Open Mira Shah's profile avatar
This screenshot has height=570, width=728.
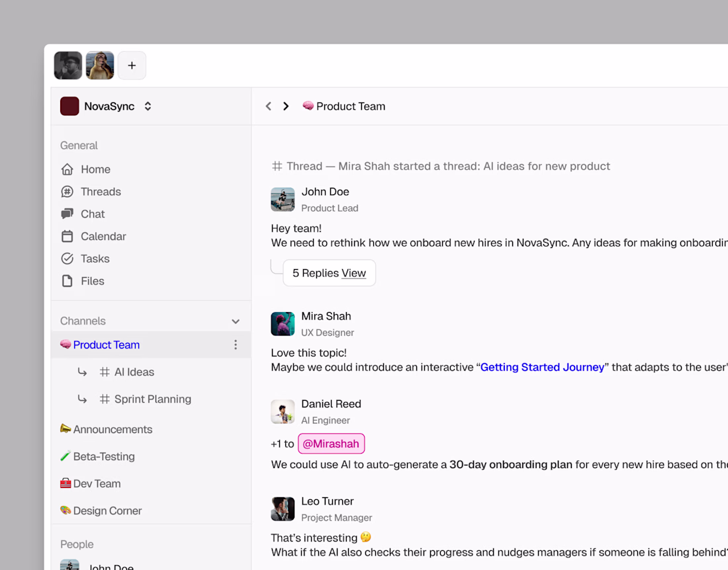(x=283, y=324)
